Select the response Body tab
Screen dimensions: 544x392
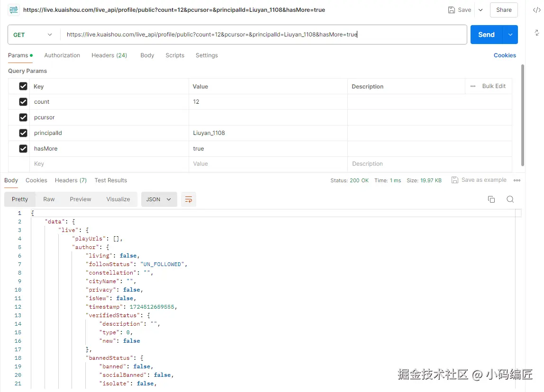coord(11,180)
